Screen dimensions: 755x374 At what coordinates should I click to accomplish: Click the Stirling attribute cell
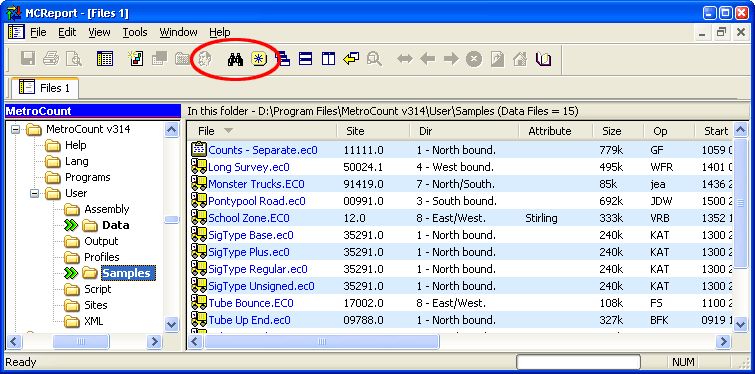(x=541, y=218)
